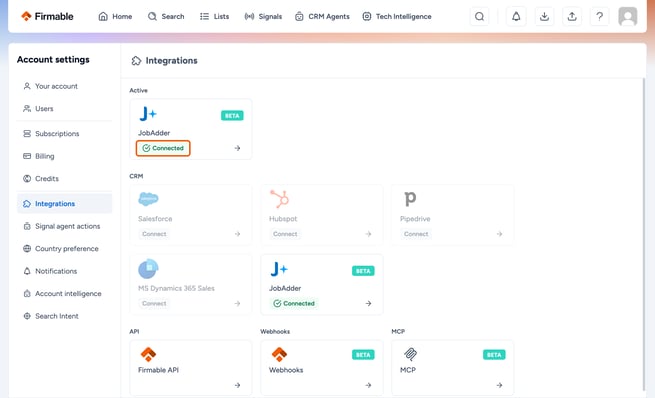Open Users settings page
The image size is (655, 398).
point(64,109)
